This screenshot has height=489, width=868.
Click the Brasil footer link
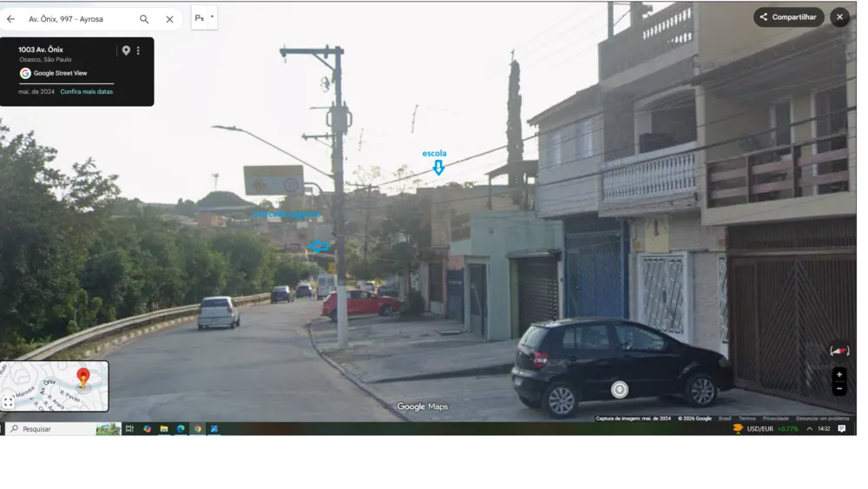pos(725,419)
